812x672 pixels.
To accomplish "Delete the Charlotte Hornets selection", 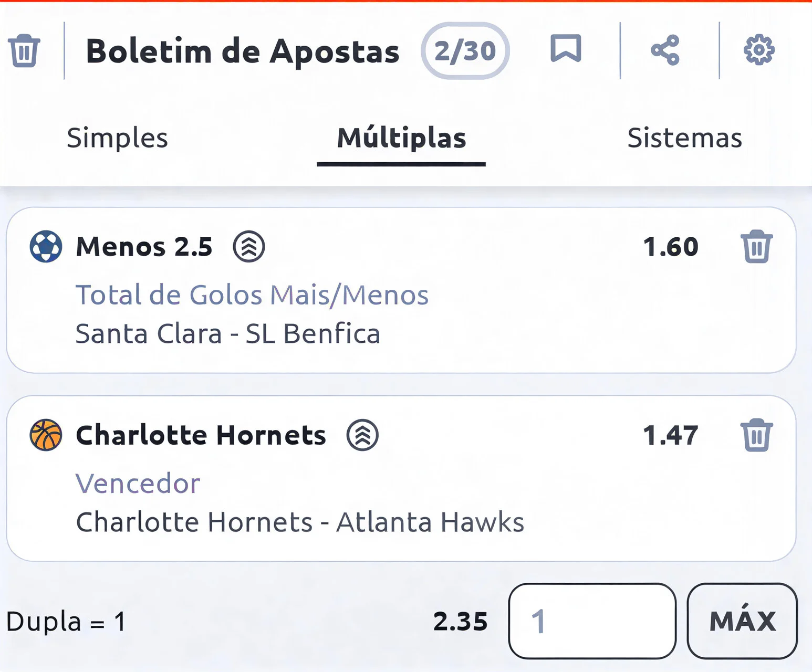I will 756,435.
